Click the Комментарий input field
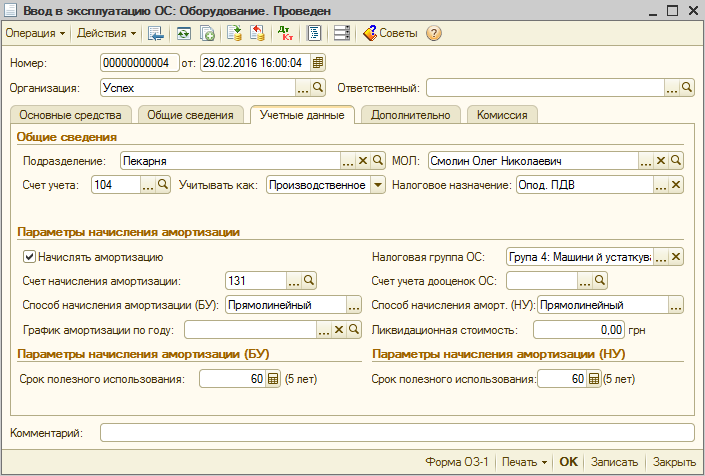705x476 pixels. coord(397,433)
